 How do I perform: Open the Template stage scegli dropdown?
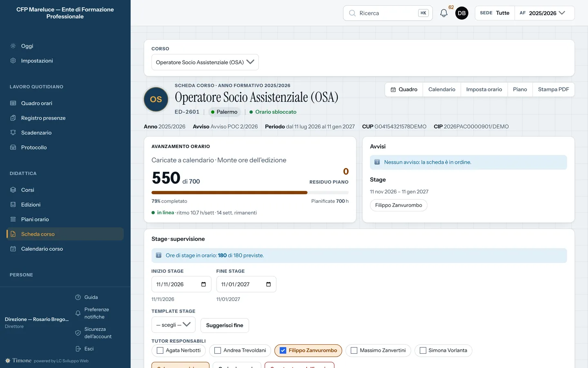(x=174, y=325)
